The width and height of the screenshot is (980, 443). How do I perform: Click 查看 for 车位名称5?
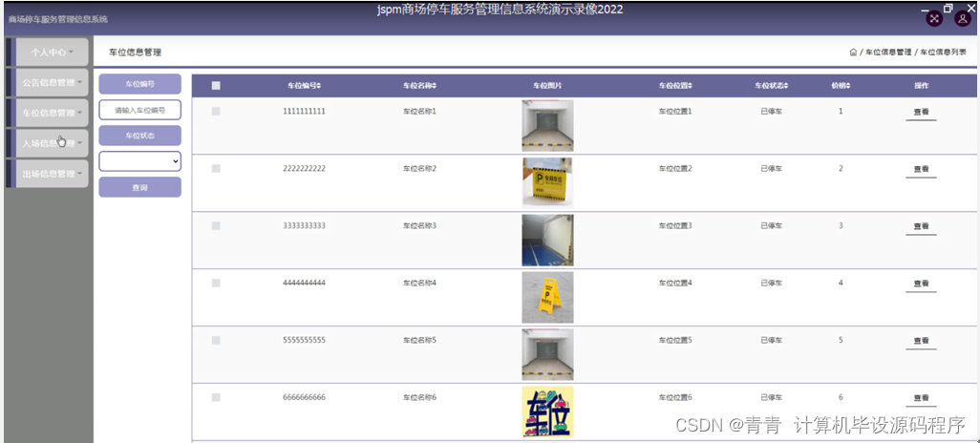(921, 341)
